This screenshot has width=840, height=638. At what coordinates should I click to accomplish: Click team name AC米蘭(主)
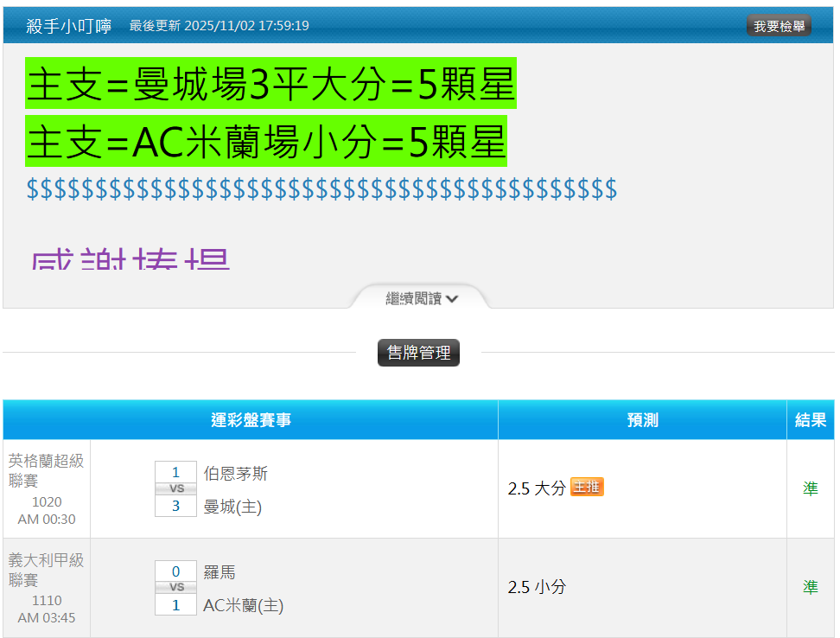point(243,606)
